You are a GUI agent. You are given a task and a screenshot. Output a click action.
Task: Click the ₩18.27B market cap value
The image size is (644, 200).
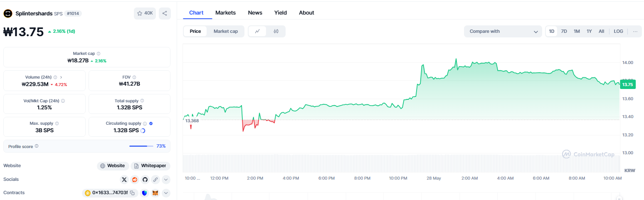(78, 61)
